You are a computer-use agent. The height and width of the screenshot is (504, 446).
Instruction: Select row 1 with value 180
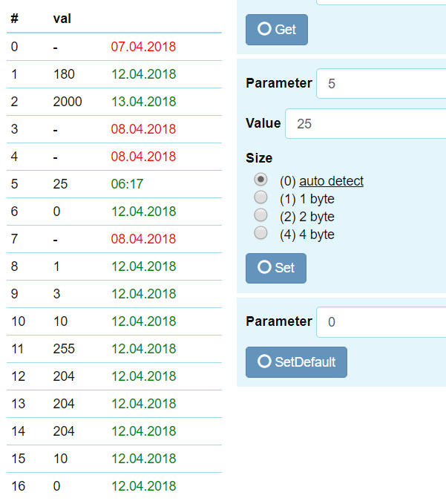click(x=114, y=74)
